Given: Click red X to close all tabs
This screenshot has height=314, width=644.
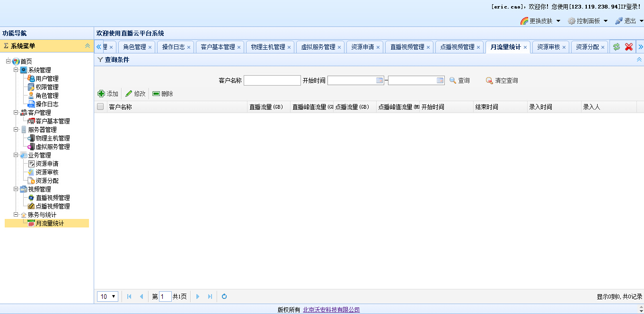Looking at the screenshot, I should pyautogui.click(x=629, y=47).
